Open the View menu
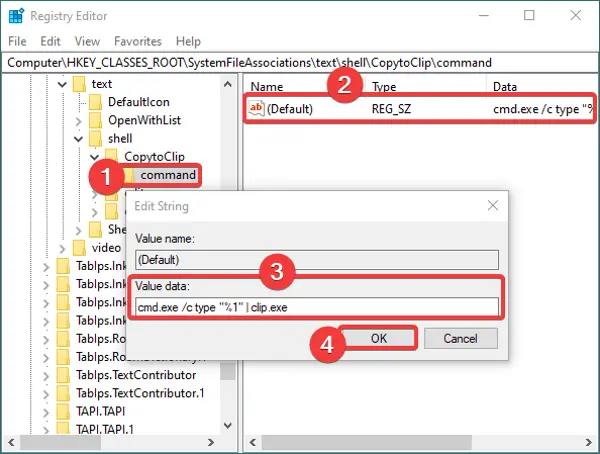This screenshot has width=600, height=454. 87,41
